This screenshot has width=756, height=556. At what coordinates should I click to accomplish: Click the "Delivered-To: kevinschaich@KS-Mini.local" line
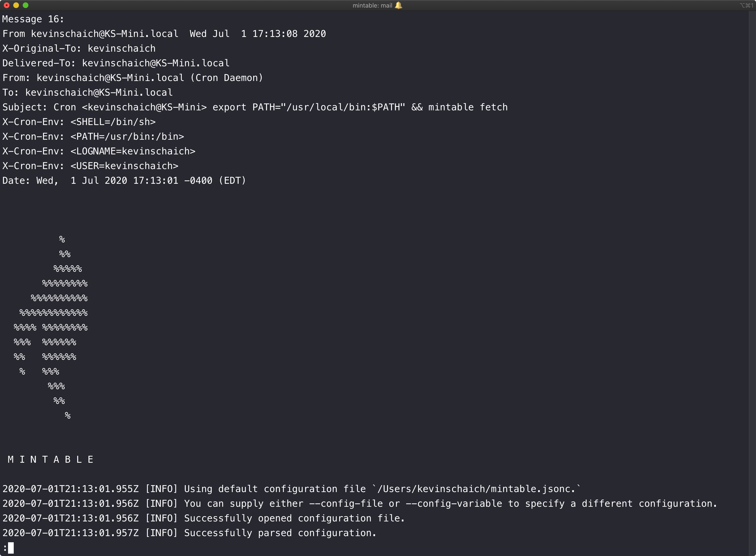pos(116,63)
